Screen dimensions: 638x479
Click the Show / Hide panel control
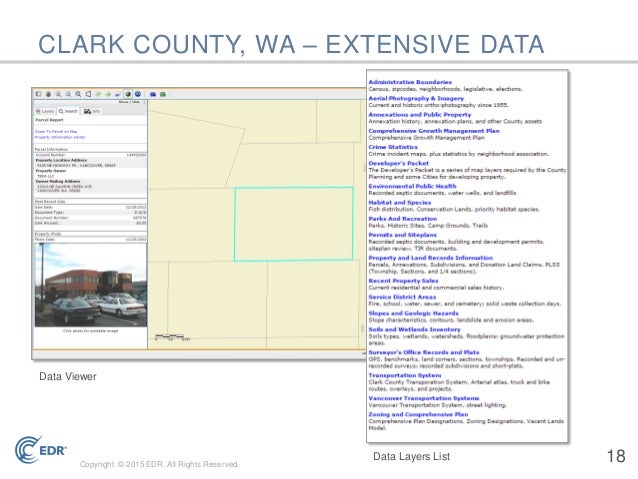tap(131, 102)
